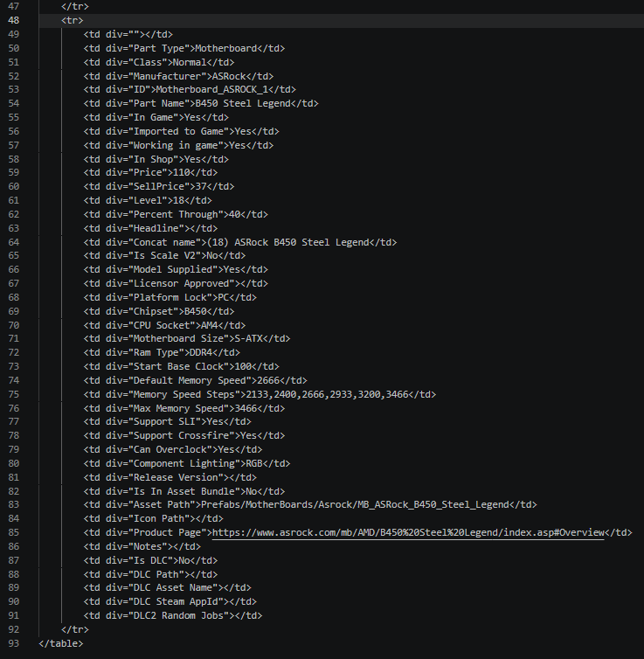Click the Memory Speed Steps list values
The height and width of the screenshot is (659, 644).
pos(327,394)
